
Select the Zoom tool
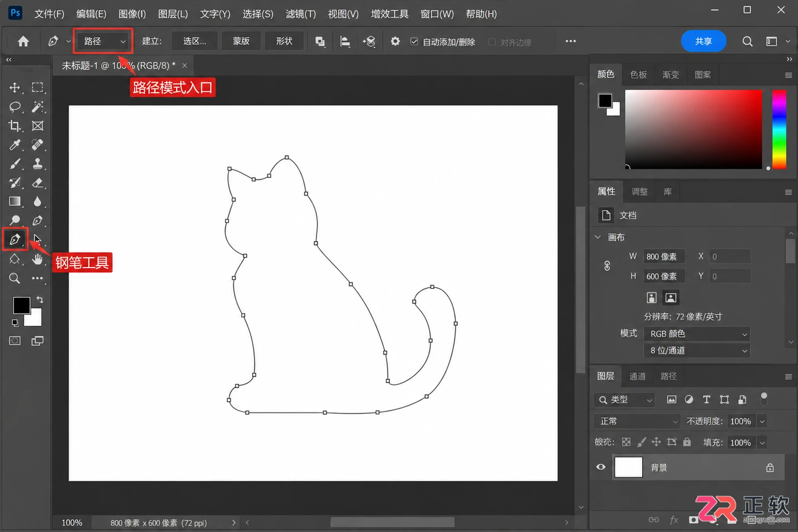(15, 278)
